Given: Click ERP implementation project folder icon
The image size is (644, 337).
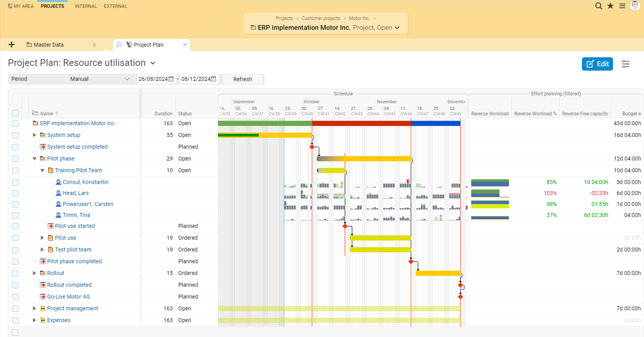Looking at the screenshot, I should coord(35,123).
